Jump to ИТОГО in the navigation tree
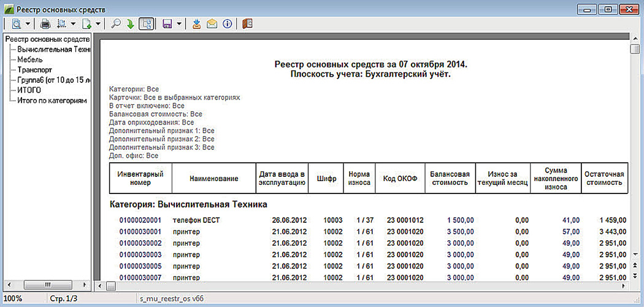Screen dimensions: 644x307 click(x=29, y=90)
